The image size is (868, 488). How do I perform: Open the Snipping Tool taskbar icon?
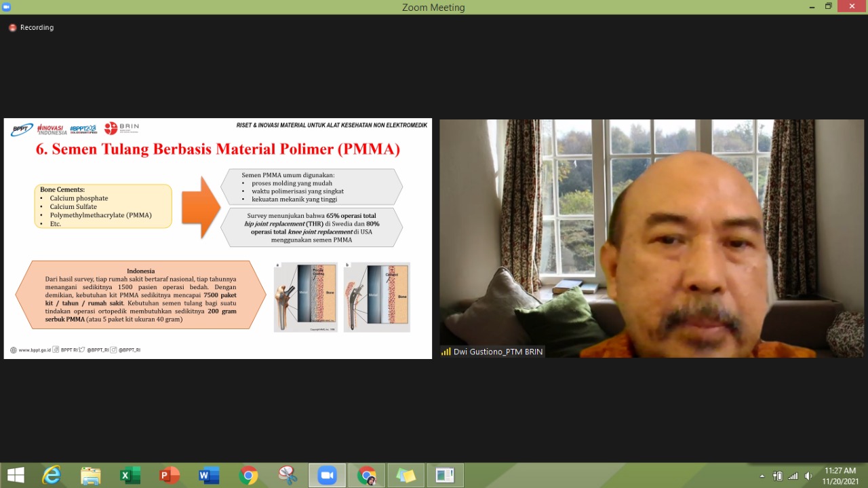pos(288,475)
